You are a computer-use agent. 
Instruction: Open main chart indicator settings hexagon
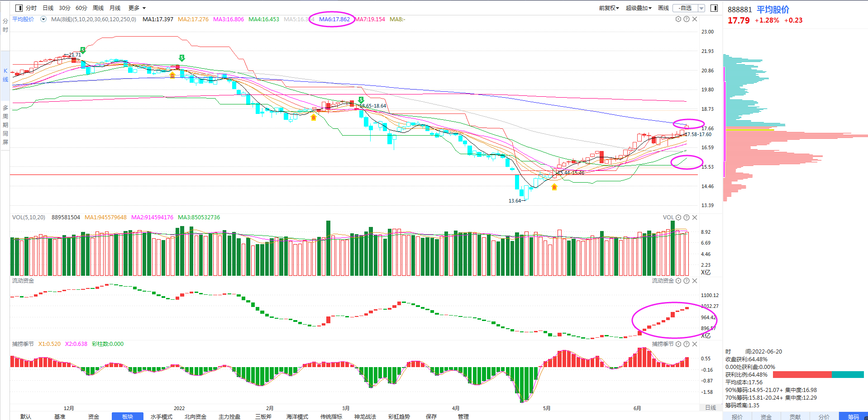pos(678,19)
